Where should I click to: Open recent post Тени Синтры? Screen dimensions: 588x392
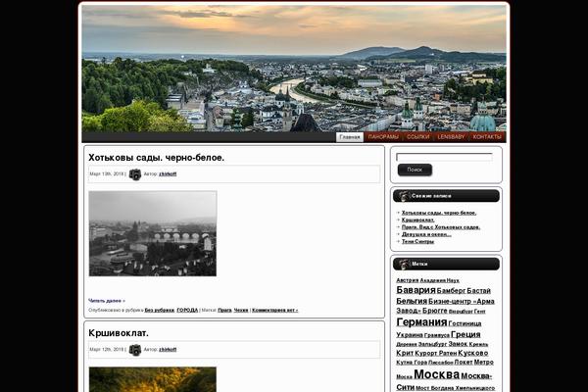pyautogui.click(x=417, y=241)
